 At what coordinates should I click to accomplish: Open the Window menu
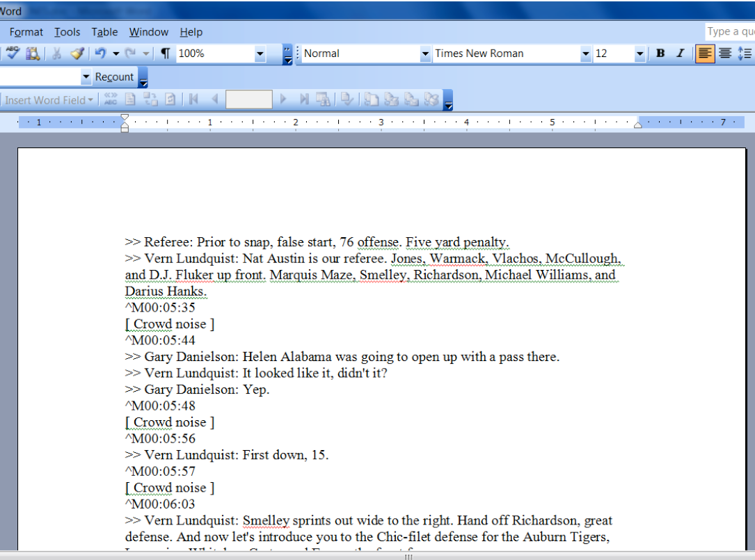149,32
